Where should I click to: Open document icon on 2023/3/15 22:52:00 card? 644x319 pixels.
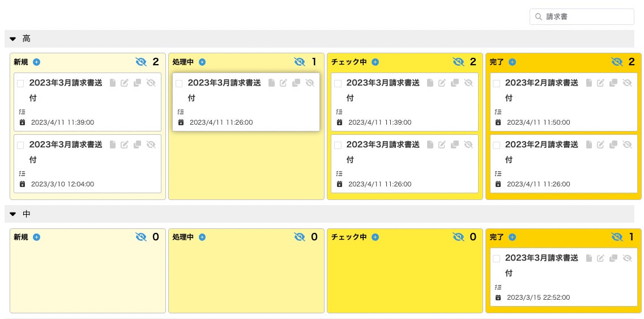tap(588, 258)
